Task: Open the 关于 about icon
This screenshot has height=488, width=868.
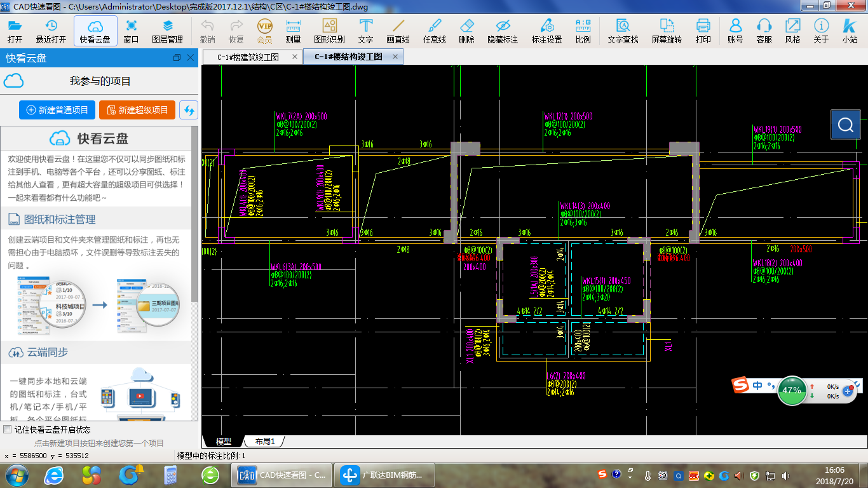Action: [x=822, y=31]
